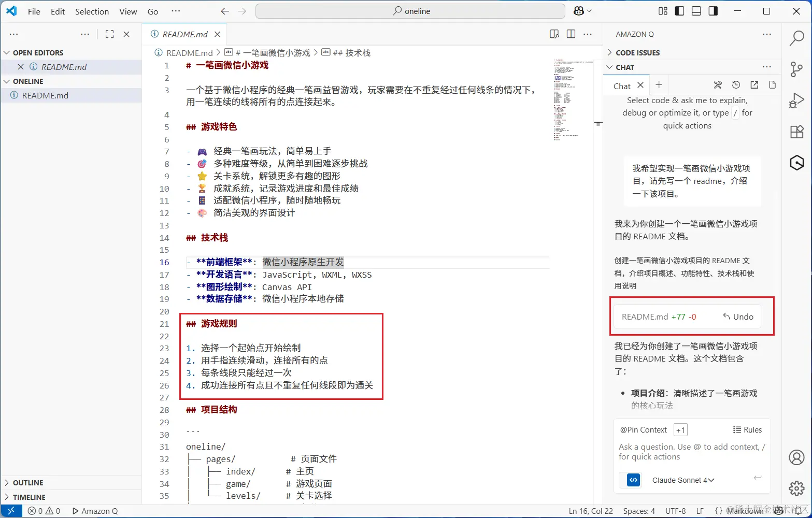Focus the Ask a question chat input
The image size is (812, 518).
[692, 452]
